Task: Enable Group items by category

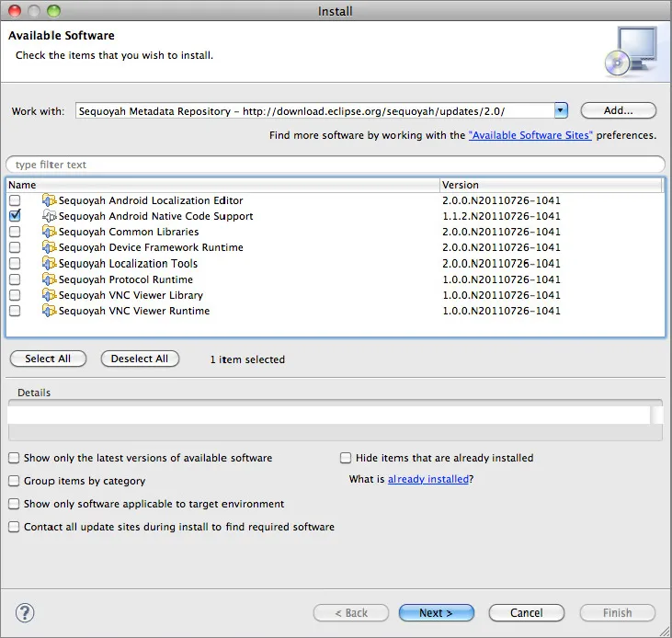Action: click(15, 481)
